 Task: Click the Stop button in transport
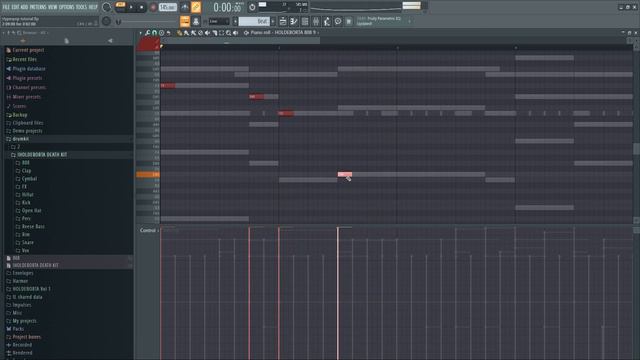click(142, 7)
